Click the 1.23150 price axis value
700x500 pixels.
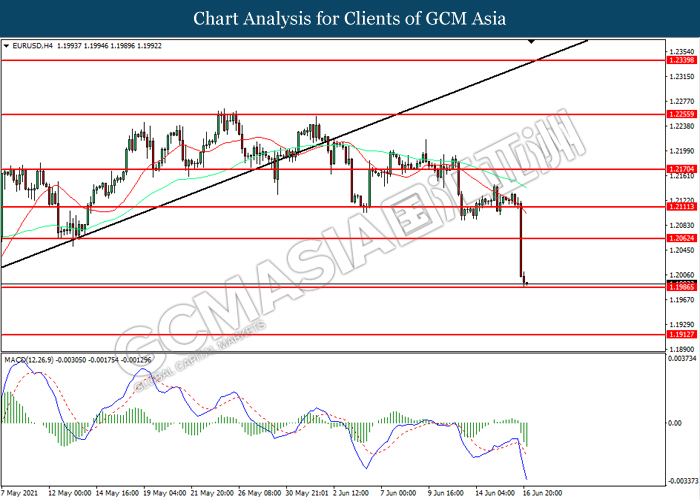click(682, 77)
